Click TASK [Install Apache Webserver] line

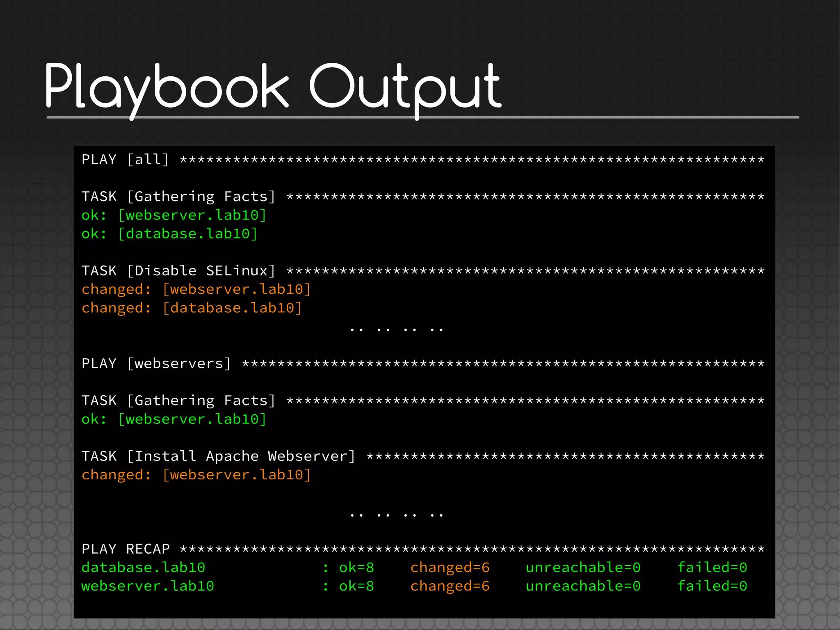tap(218, 456)
